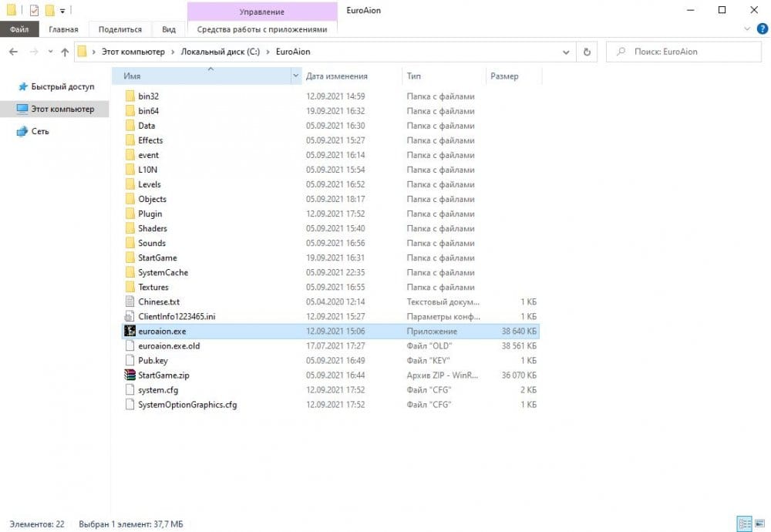Image resolution: width=771 pixels, height=532 pixels.
Task: Switch to large icons view in status bar
Action: point(759,524)
